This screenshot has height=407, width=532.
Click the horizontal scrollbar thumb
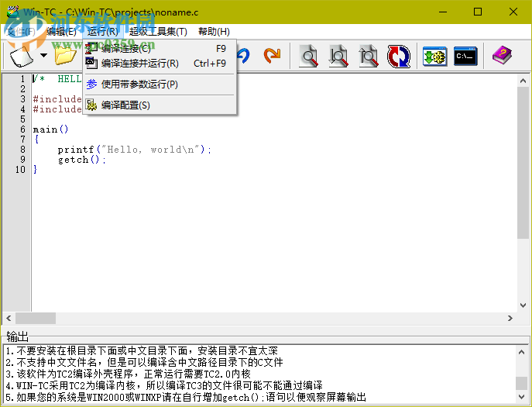pos(36,319)
